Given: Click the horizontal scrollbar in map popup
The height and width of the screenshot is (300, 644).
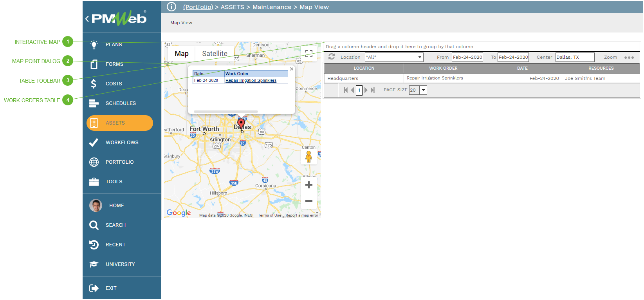Looking at the screenshot, I should click(x=226, y=112).
